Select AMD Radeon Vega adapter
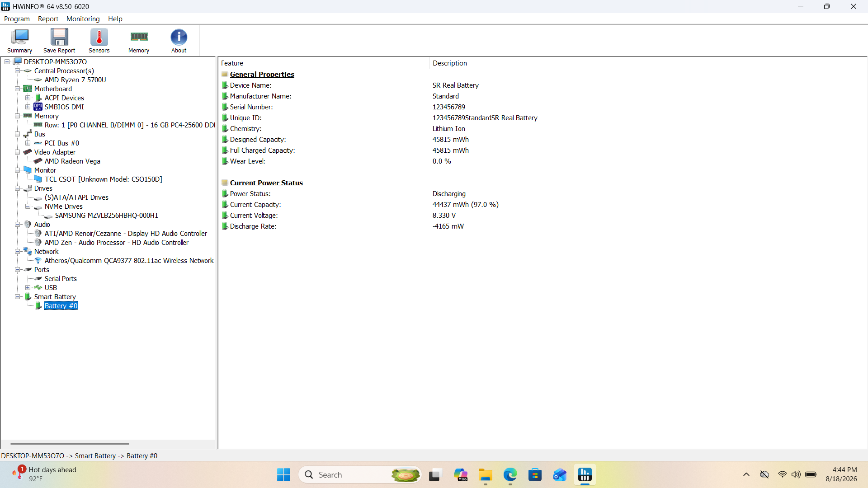 pos(72,161)
